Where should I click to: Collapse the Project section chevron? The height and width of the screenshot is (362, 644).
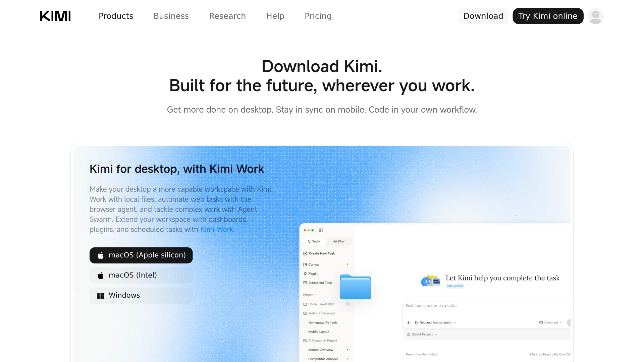(316, 295)
